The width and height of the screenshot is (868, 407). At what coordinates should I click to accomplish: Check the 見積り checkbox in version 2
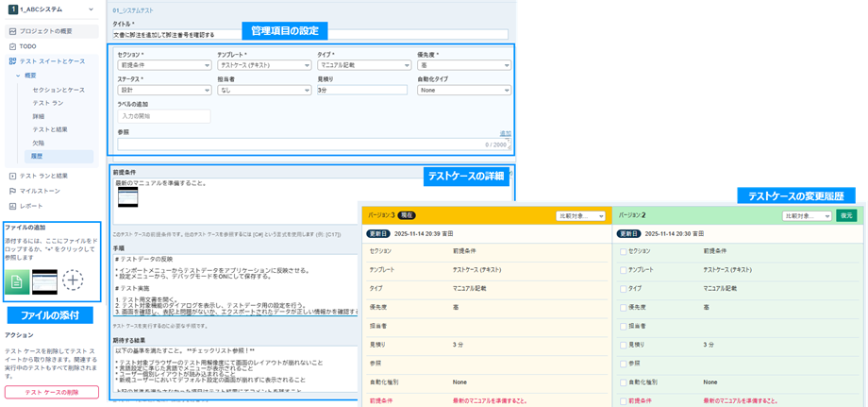coord(623,345)
